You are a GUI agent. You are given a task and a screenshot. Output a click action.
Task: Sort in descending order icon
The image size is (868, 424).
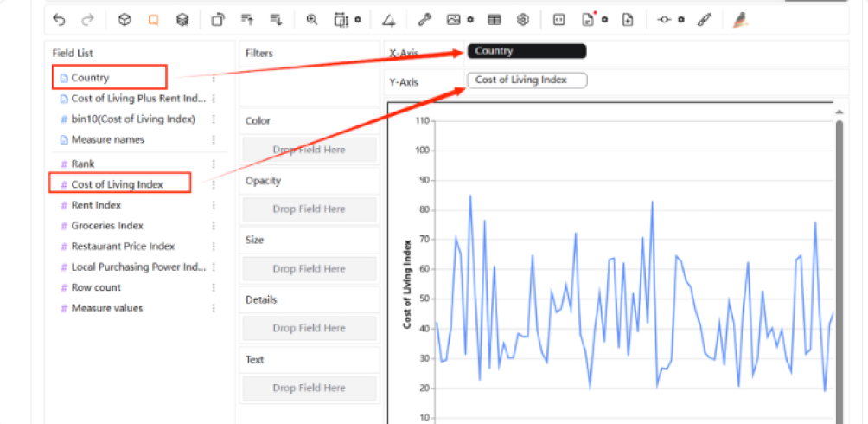pos(276,20)
